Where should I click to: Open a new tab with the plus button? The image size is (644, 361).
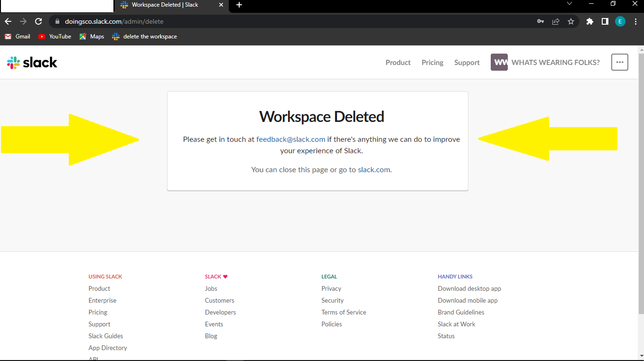pos(239,5)
